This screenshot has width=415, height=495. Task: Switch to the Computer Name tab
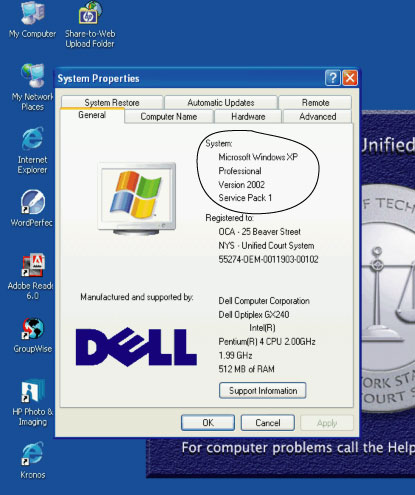pos(169,117)
